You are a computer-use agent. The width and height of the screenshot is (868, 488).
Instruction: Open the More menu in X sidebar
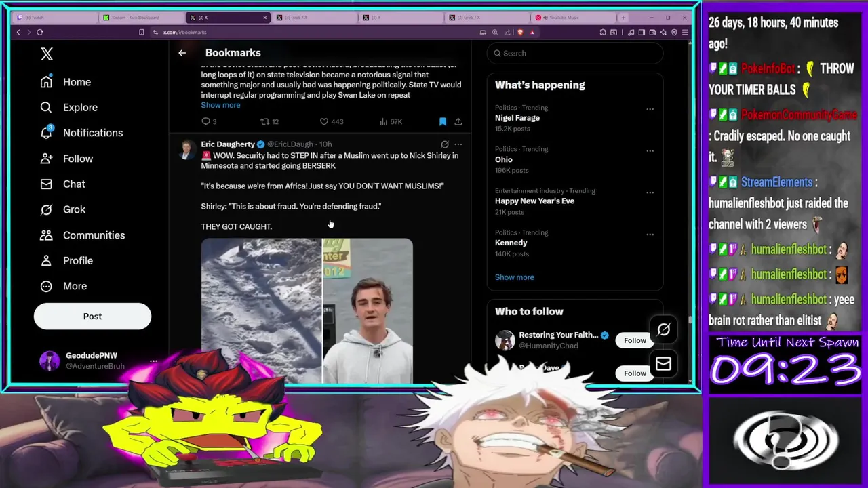(x=64, y=286)
